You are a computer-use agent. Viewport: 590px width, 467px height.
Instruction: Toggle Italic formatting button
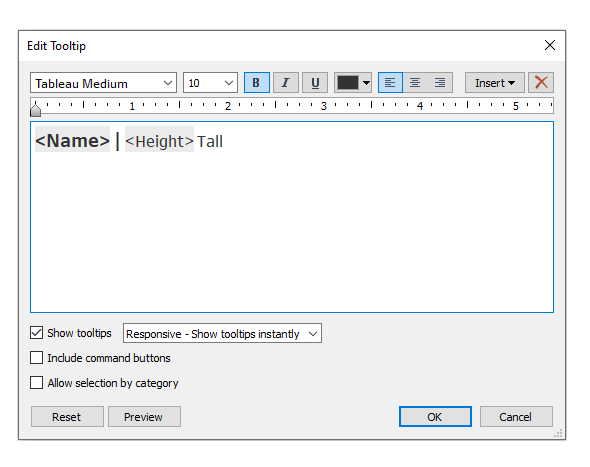[x=286, y=82]
